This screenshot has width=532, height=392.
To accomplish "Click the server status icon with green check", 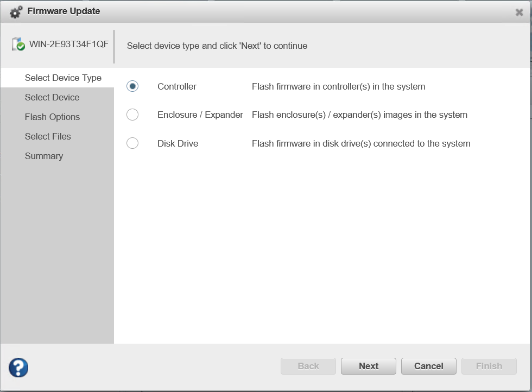I will (x=18, y=45).
